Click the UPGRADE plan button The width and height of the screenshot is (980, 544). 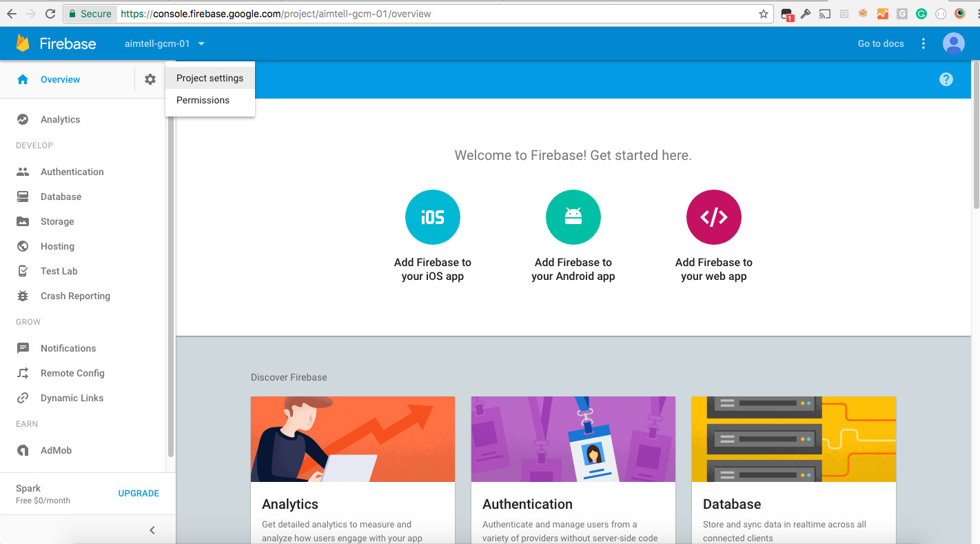(x=139, y=494)
